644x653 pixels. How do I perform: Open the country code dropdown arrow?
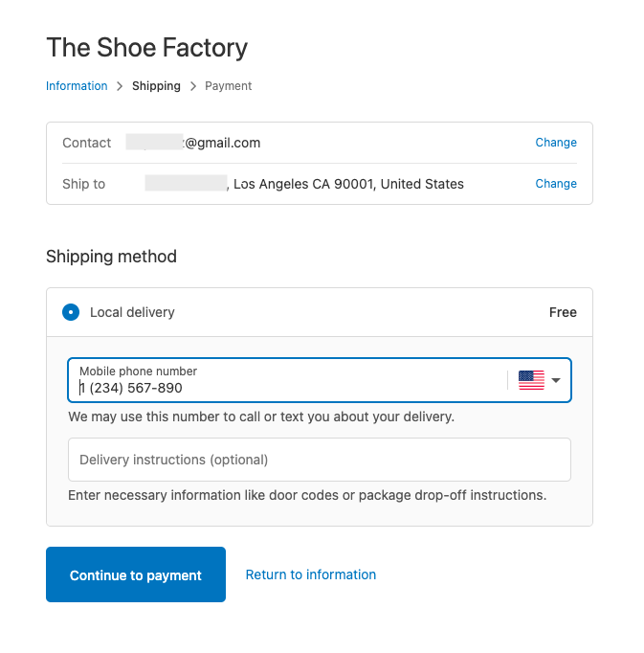[557, 380]
